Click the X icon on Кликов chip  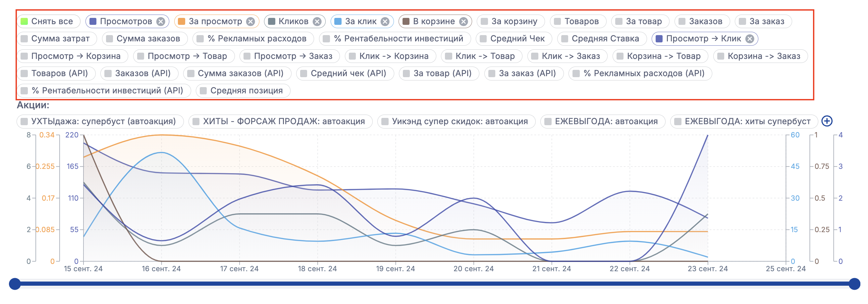pos(317,22)
